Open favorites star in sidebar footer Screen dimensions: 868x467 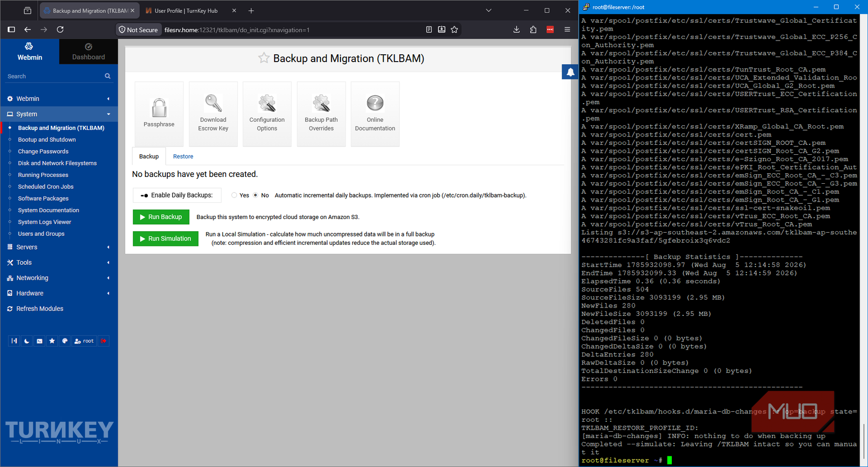point(52,341)
